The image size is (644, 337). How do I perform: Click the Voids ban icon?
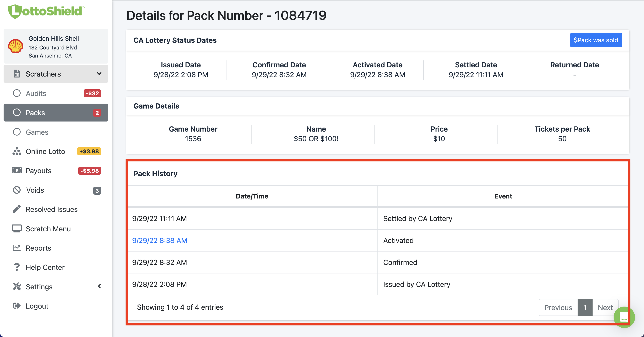click(17, 190)
